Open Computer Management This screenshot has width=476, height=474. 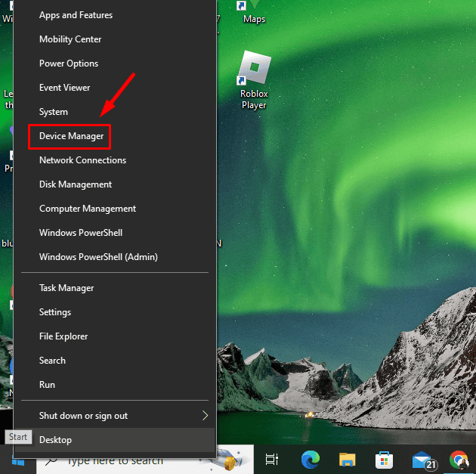[115, 209]
